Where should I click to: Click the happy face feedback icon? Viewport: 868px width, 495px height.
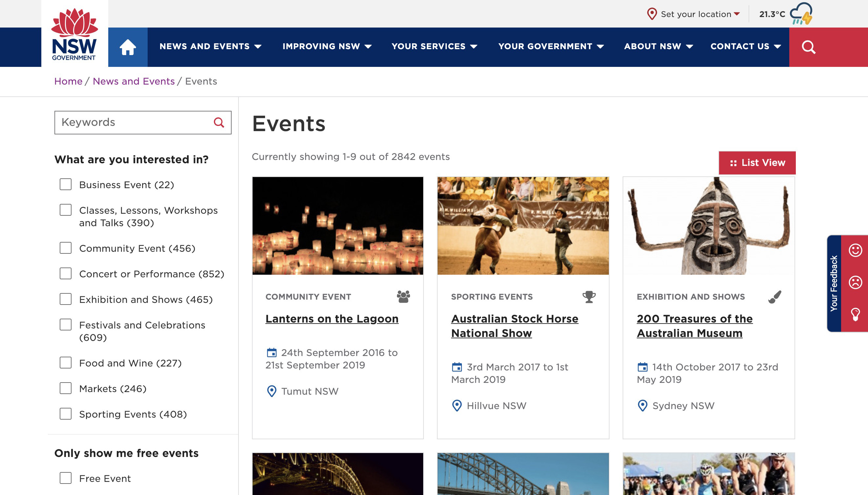(x=855, y=250)
